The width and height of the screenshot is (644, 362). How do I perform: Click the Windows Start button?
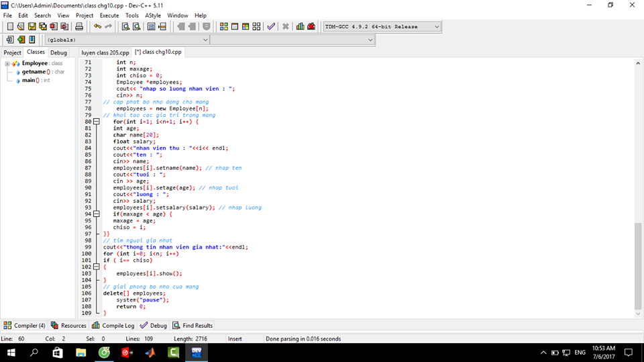coord(11,352)
